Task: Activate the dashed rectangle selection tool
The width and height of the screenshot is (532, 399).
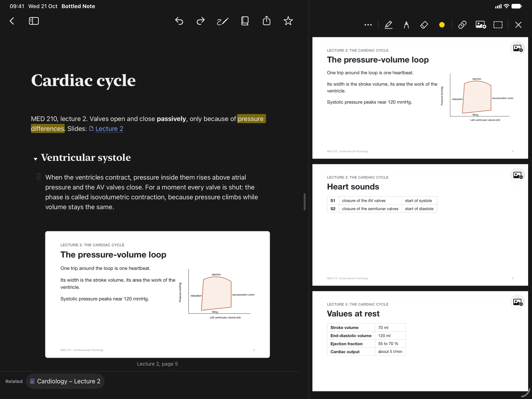Action: (498, 25)
